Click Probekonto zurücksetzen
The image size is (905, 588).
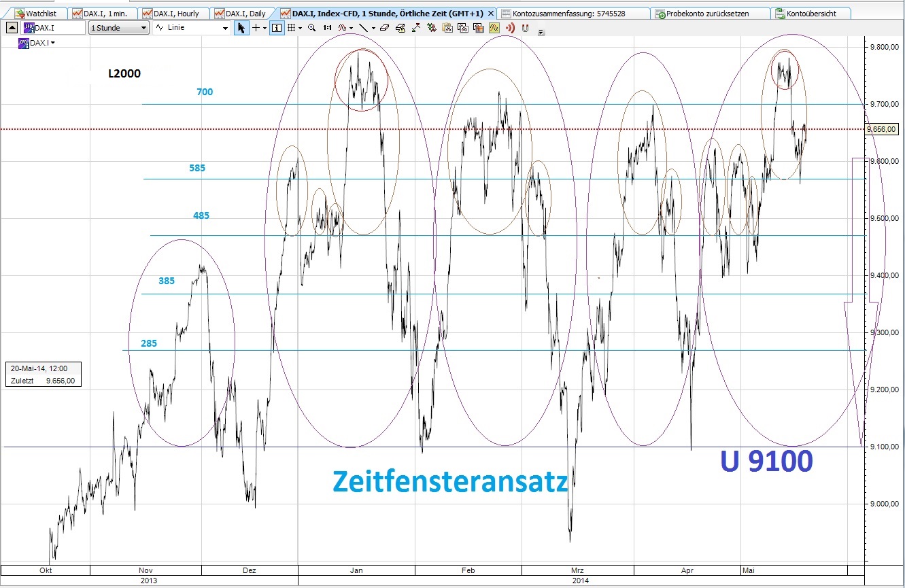[707, 12]
